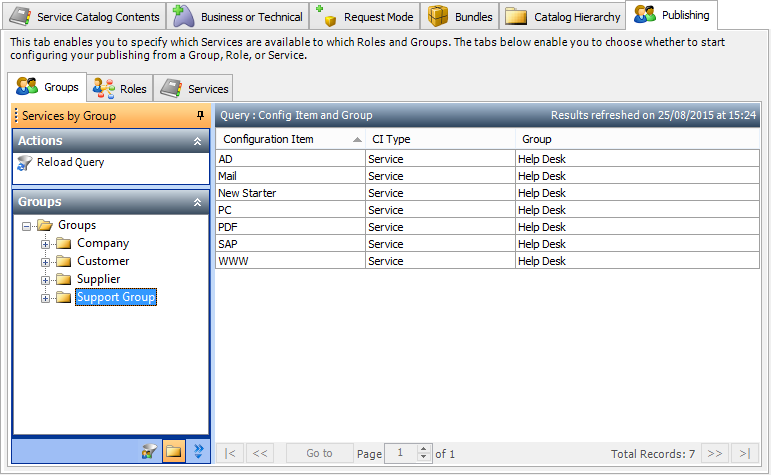Decrease page number with stepper down arrow

click(x=423, y=457)
